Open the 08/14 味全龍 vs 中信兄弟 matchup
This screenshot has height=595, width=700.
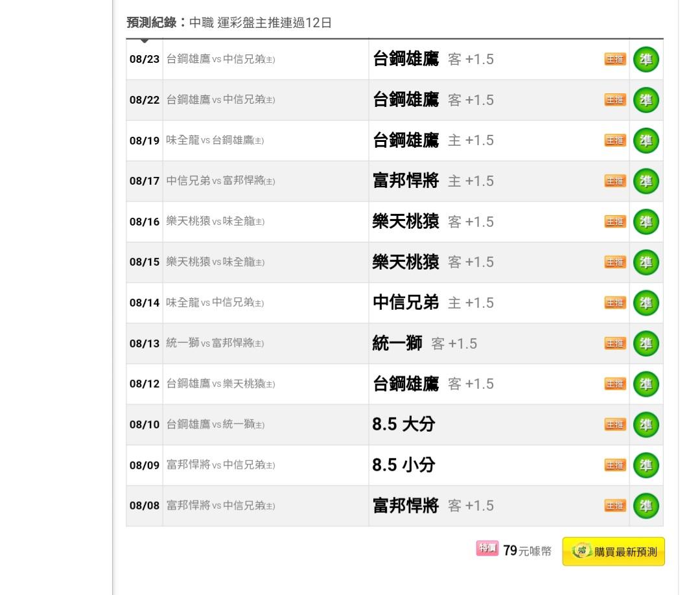[215, 303]
